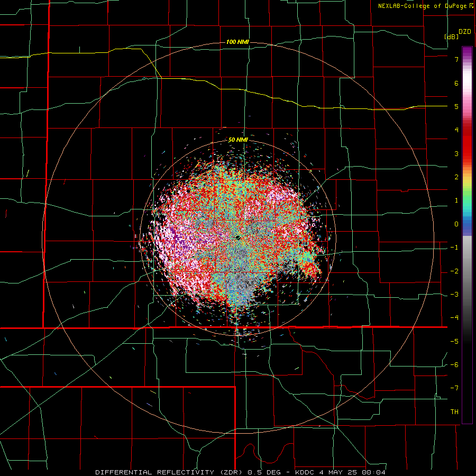Click the legend value 0
This screenshot has height=476, width=476.
(456, 224)
